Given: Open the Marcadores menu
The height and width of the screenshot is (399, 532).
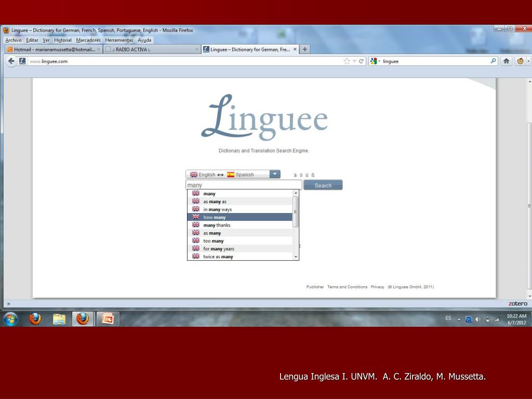Looking at the screenshot, I should coord(88,40).
